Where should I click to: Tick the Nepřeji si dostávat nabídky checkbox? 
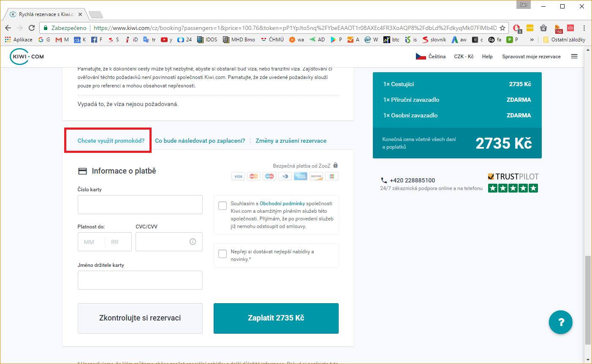[x=223, y=254]
